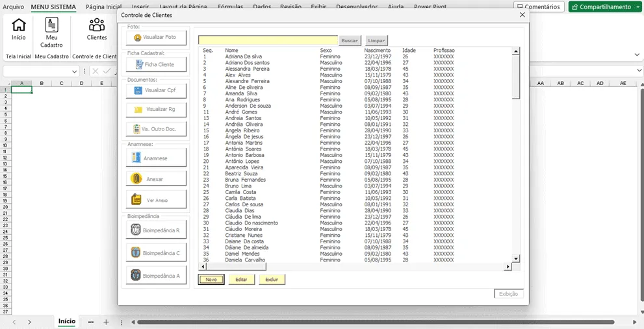Open the Ficha Cliente form
644x329 pixels.
(156, 64)
